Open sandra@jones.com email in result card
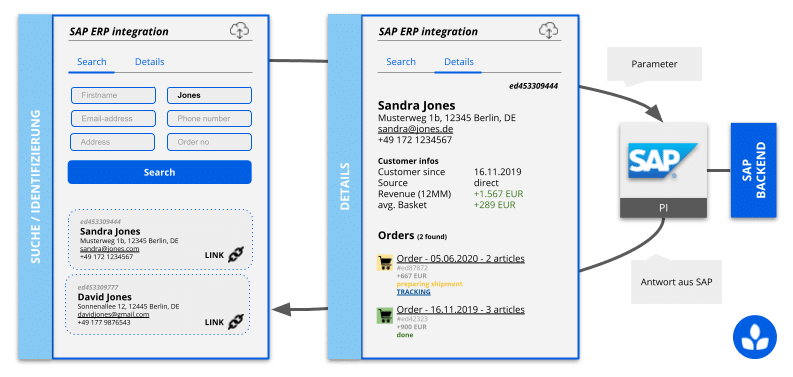Image resolution: width=793 pixels, height=377 pixels. 109,249
